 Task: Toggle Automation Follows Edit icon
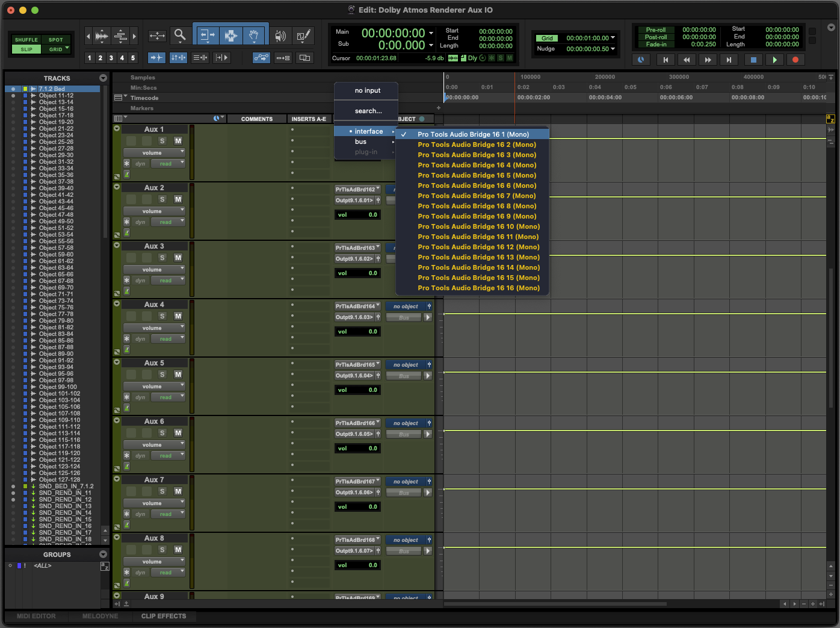[262, 58]
